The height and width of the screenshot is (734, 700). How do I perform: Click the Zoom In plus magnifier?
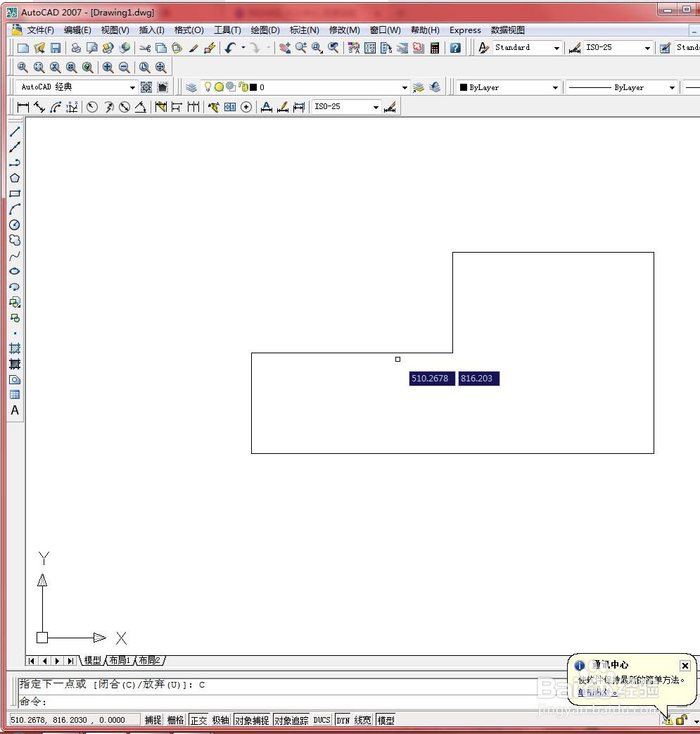tap(108, 68)
